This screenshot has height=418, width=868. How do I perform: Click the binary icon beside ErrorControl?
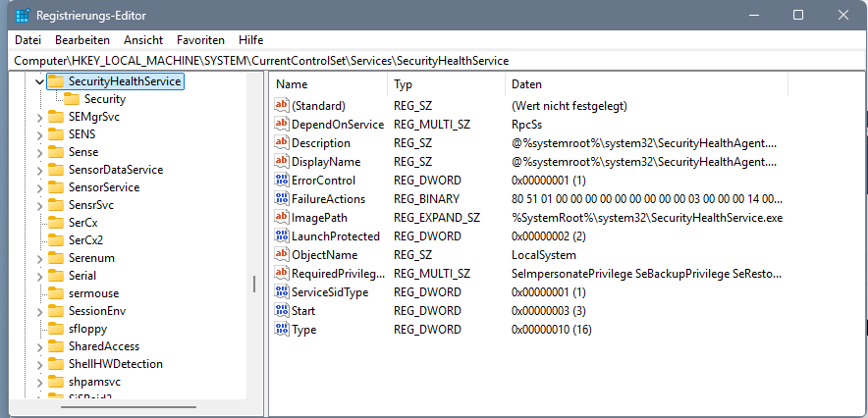(x=282, y=181)
